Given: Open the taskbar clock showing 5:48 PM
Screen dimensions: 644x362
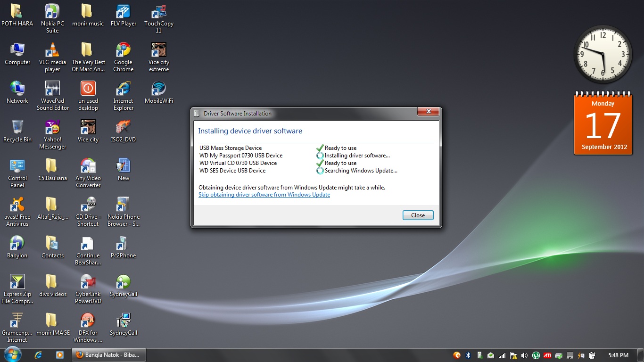Looking at the screenshot, I should [618, 355].
